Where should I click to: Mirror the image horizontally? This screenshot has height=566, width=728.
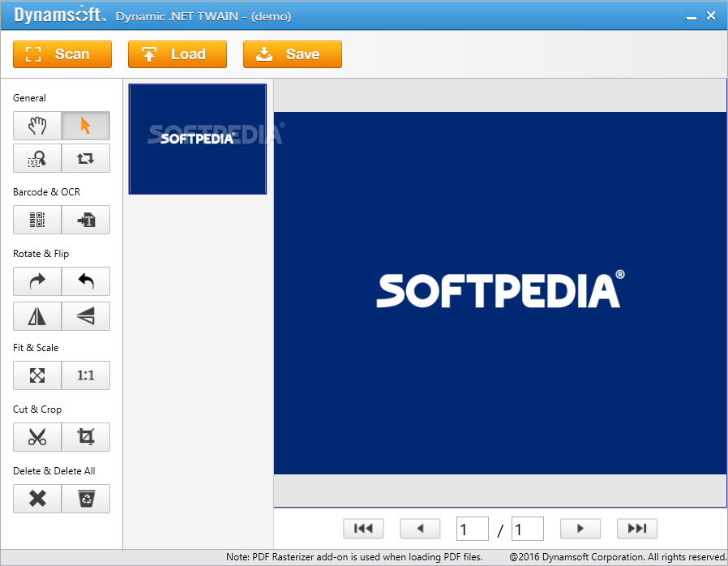click(x=37, y=316)
